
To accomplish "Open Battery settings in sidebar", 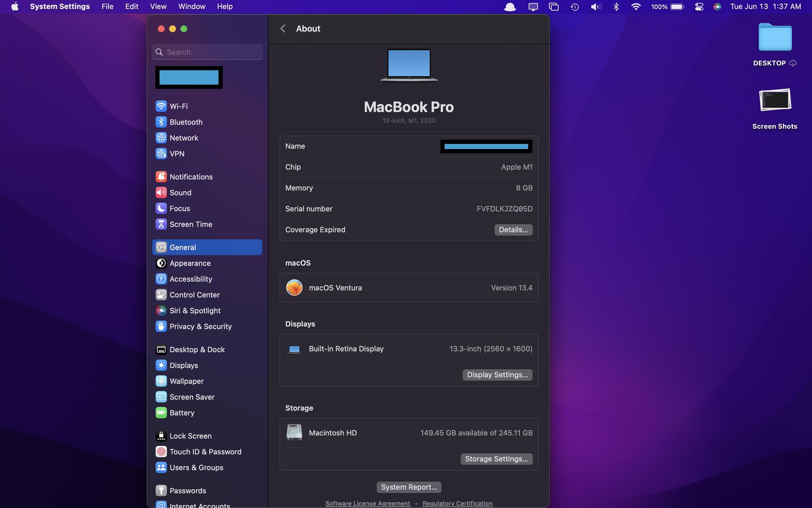I will (x=207, y=413).
